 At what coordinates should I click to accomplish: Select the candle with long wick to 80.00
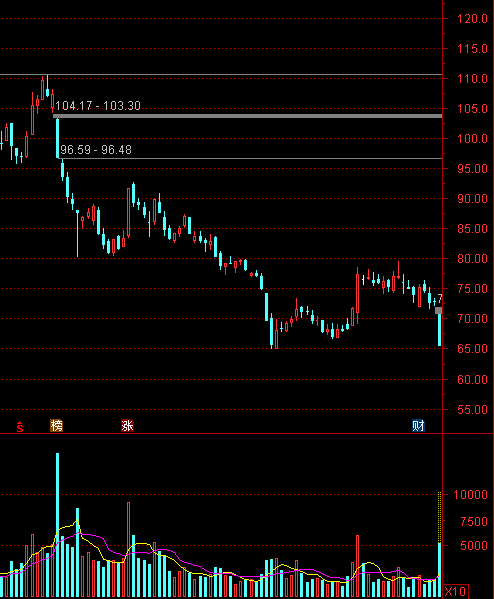pyautogui.click(x=78, y=233)
